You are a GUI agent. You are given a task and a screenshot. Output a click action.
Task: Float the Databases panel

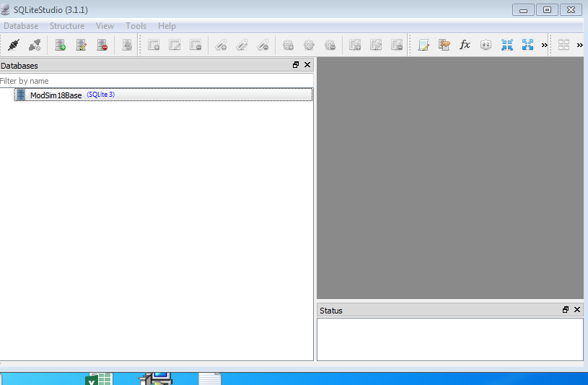[296, 65]
